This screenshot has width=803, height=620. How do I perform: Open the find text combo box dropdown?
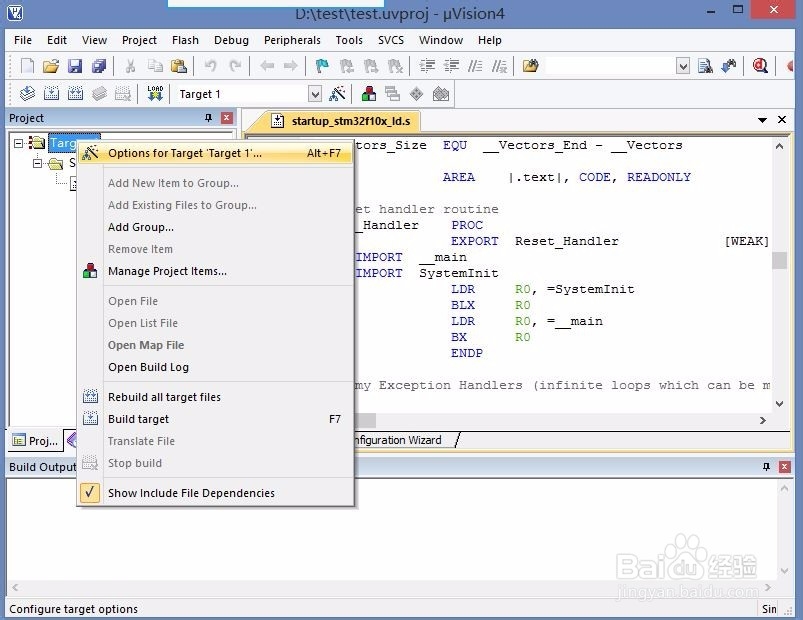tap(682, 66)
